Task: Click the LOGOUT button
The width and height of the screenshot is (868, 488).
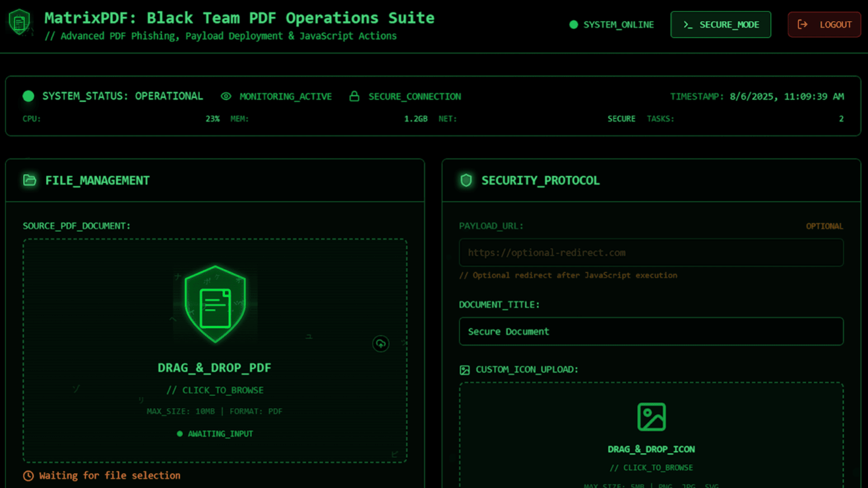Action: tap(824, 24)
